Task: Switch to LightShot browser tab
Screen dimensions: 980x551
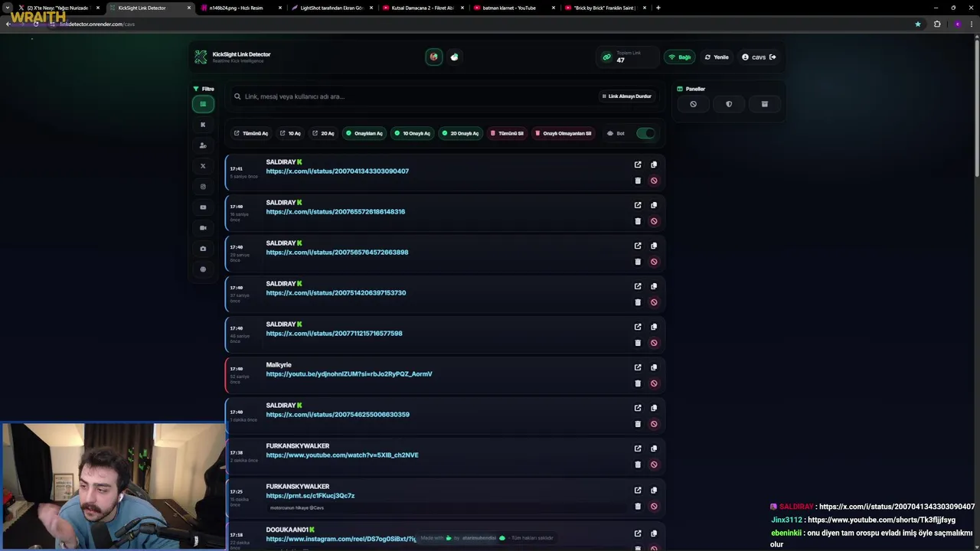Action: tap(331, 8)
